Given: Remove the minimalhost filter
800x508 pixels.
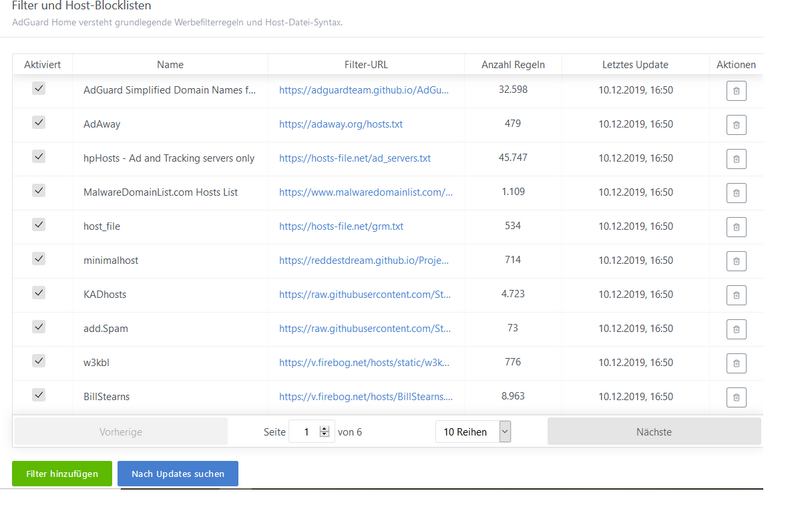Looking at the screenshot, I should 736,261.
